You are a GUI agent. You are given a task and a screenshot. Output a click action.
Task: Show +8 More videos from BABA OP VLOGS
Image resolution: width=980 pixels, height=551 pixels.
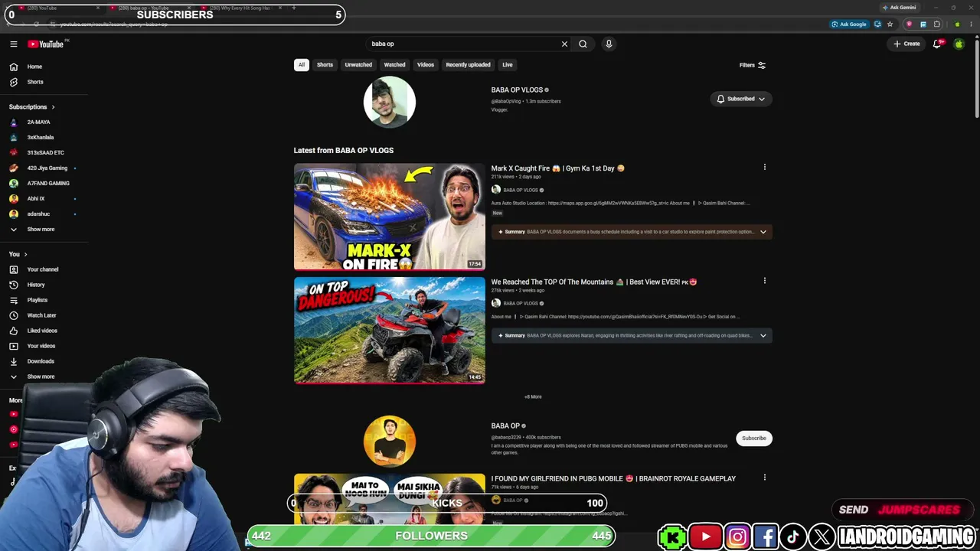click(x=533, y=396)
